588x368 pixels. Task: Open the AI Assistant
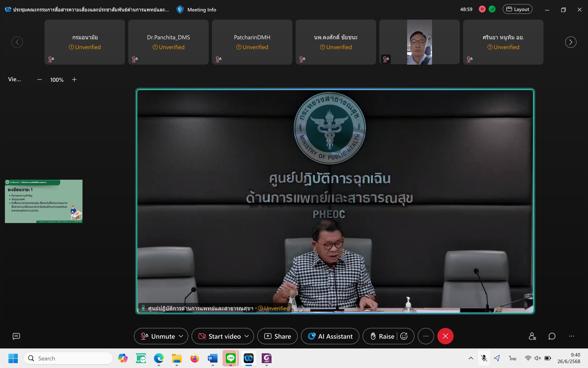point(330,336)
